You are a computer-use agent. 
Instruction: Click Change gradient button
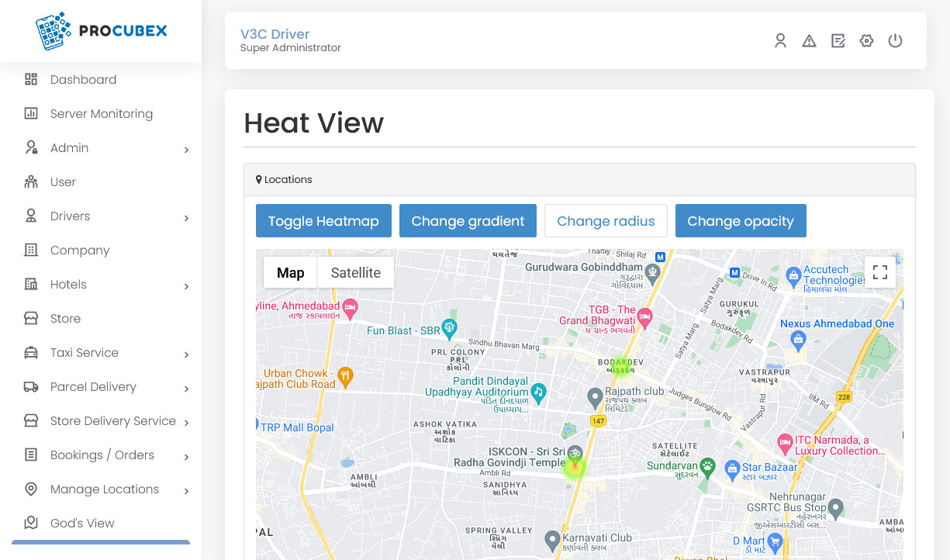[x=468, y=221]
